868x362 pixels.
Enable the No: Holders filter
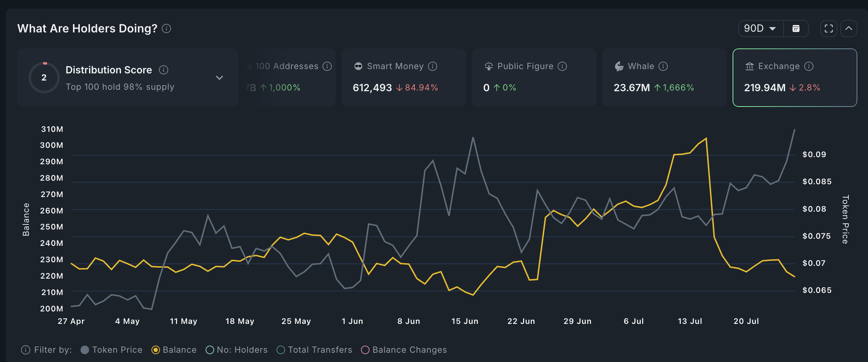click(210, 350)
